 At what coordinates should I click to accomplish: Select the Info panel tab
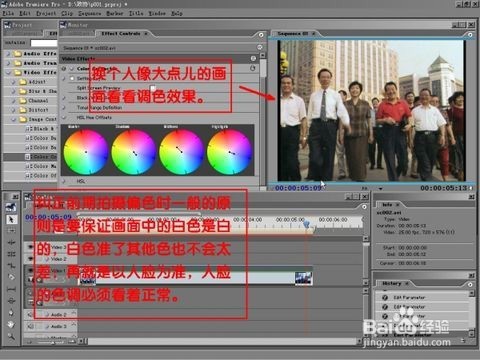point(387,204)
